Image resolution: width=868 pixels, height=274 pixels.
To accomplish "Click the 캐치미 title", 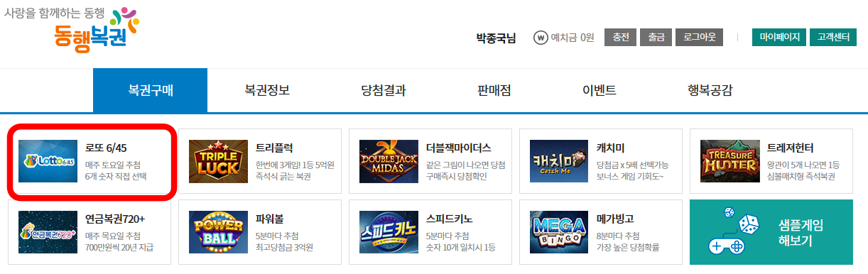I will pyautogui.click(x=611, y=148).
